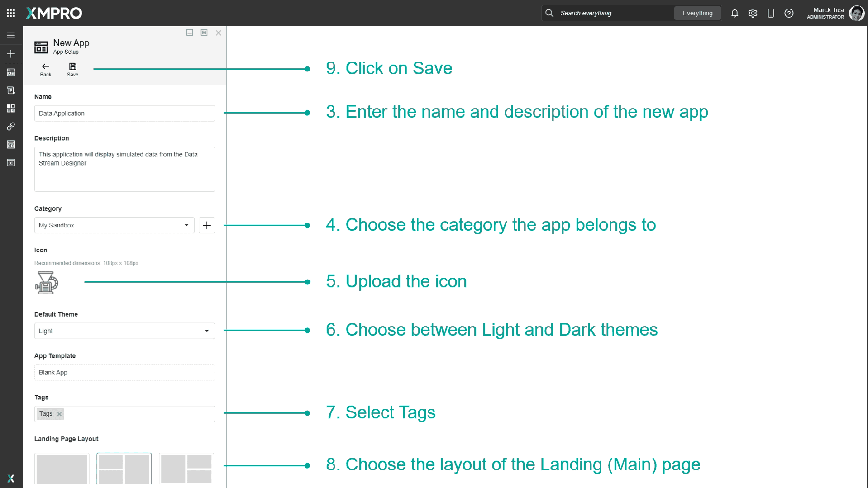This screenshot has height=488, width=868.
Task: Open the hamburger menu in the sidebar
Action: [11, 35]
